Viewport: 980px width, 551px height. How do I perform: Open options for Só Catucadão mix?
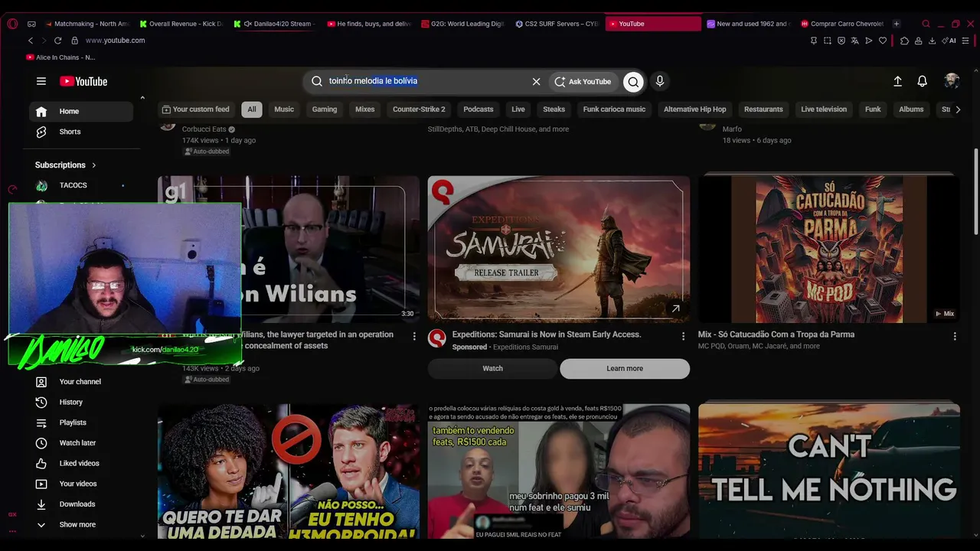[x=955, y=336]
